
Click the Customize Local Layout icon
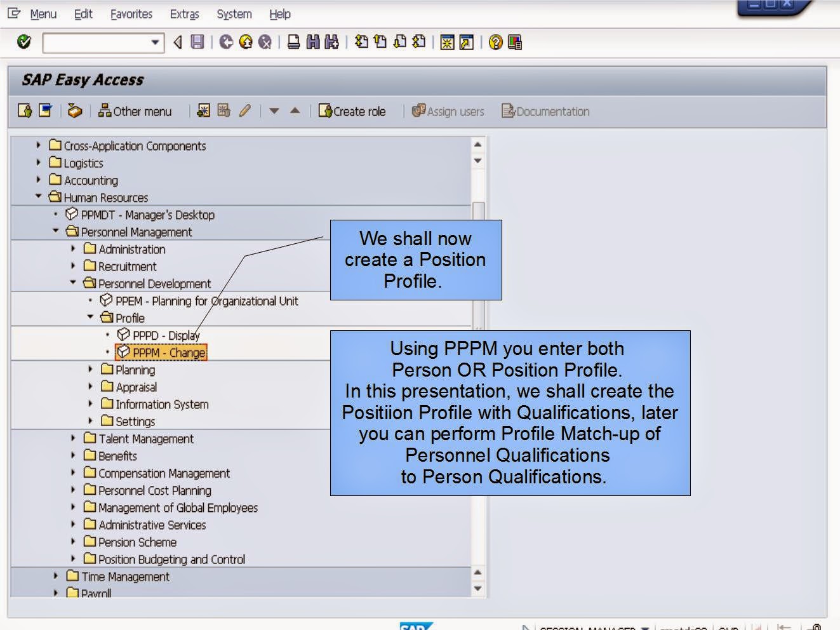pyautogui.click(x=515, y=43)
